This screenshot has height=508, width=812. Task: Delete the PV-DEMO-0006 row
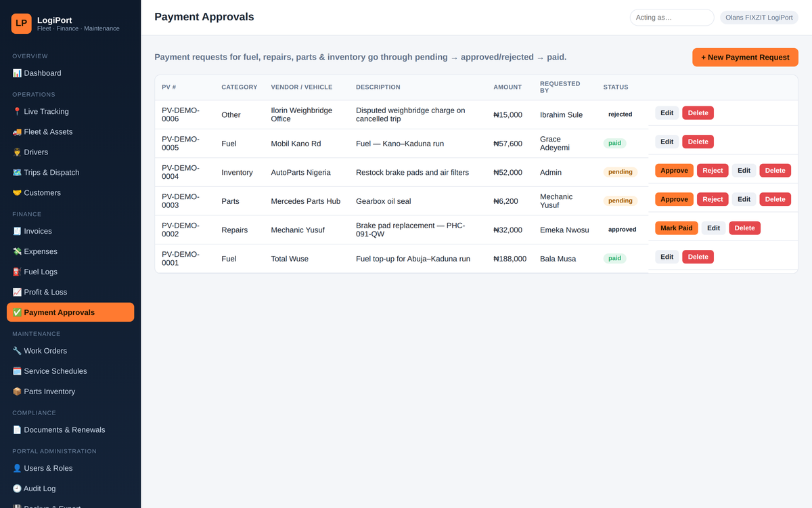tap(698, 113)
